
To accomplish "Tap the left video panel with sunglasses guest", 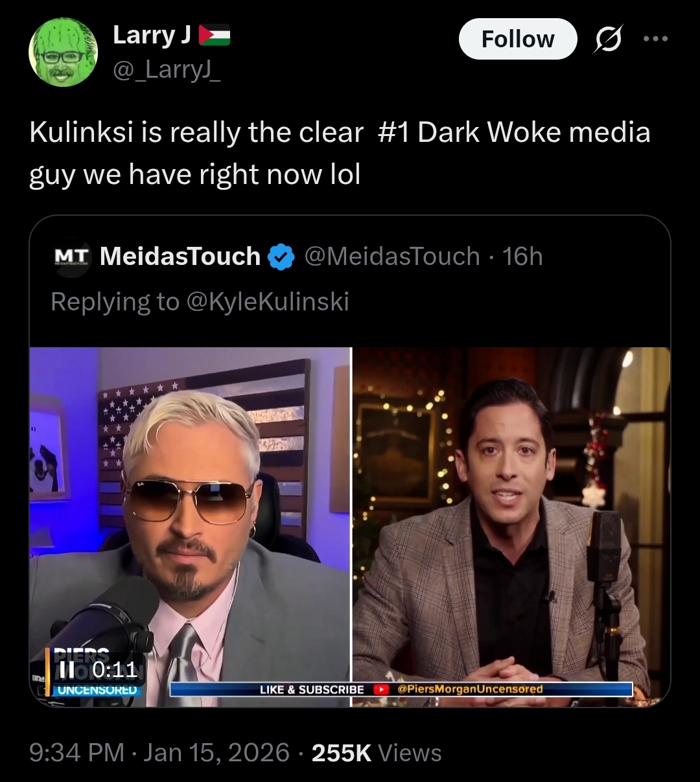I will click(x=190, y=527).
